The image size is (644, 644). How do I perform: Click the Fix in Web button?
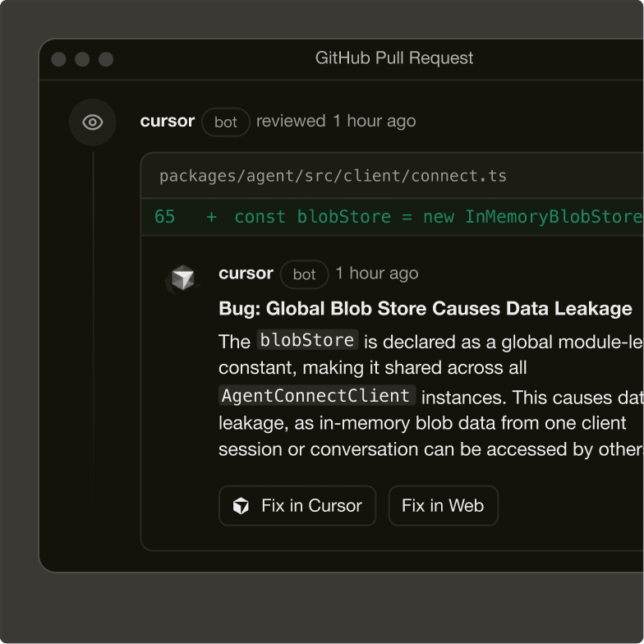[444, 506]
